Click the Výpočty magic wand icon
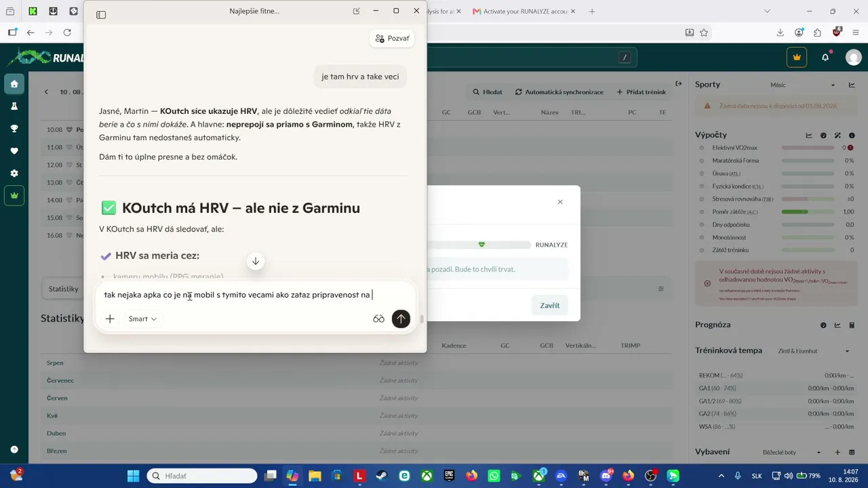This screenshot has height=488, width=868. click(837, 136)
